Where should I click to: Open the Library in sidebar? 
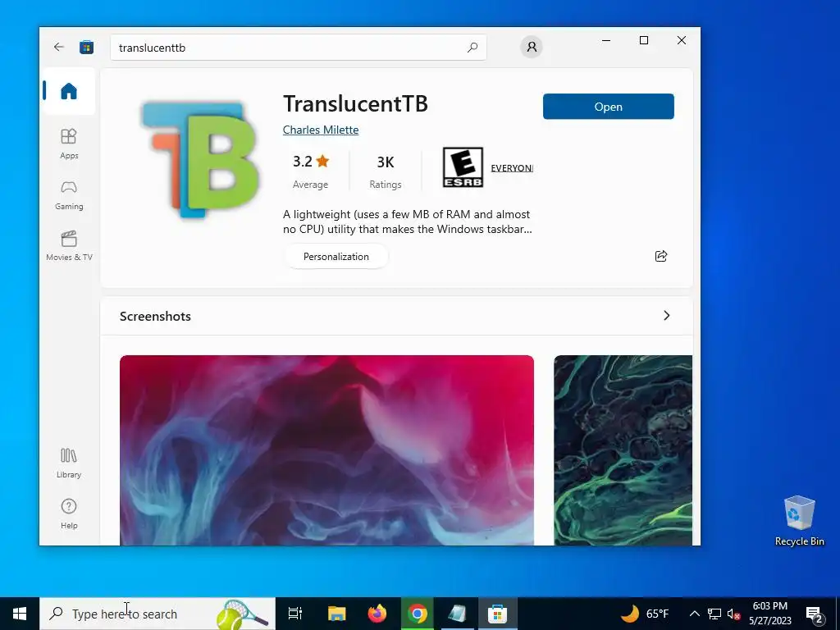tap(69, 463)
